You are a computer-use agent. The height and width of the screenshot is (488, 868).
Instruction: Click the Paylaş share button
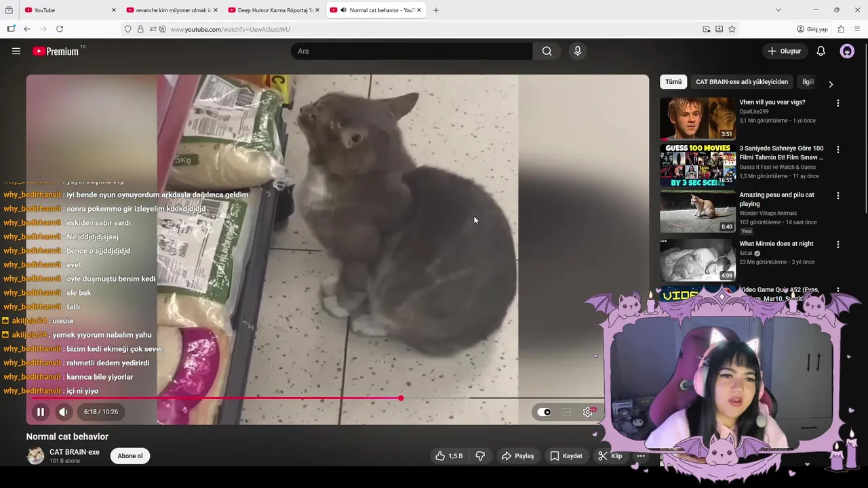click(x=517, y=456)
